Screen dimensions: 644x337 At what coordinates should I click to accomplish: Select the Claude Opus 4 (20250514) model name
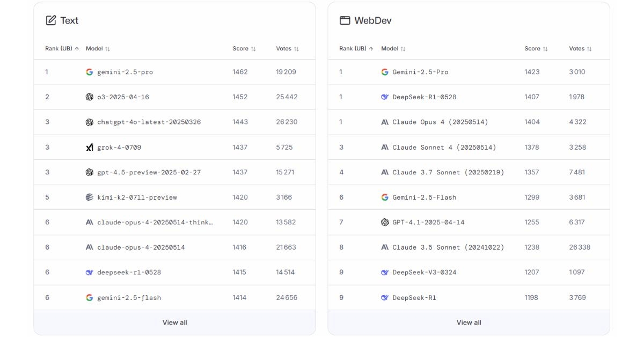[x=441, y=122]
